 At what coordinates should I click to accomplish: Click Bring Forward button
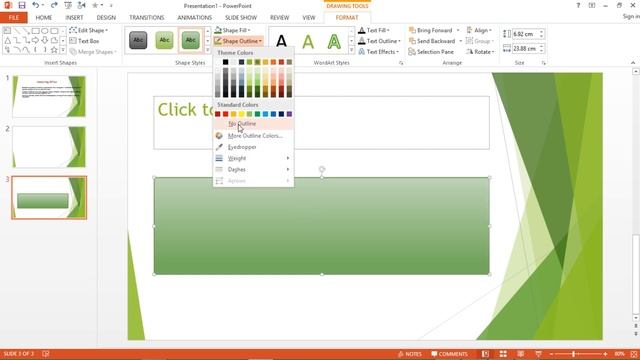point(431,30)
